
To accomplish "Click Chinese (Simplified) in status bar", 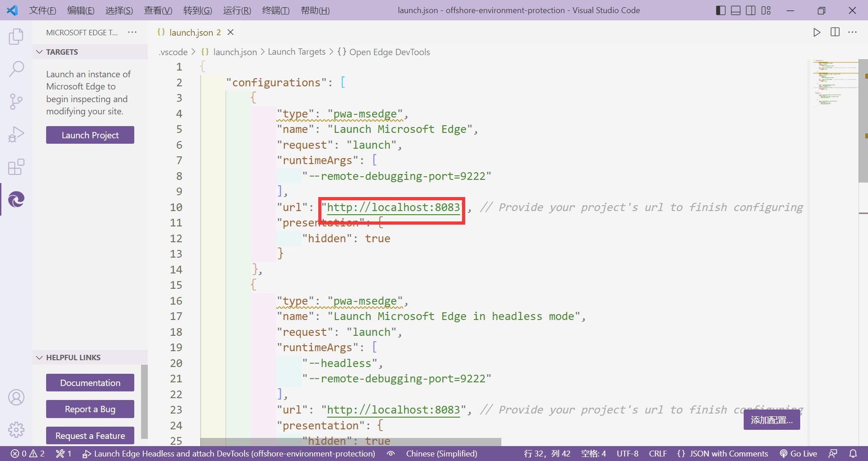I will coord(442,454).
